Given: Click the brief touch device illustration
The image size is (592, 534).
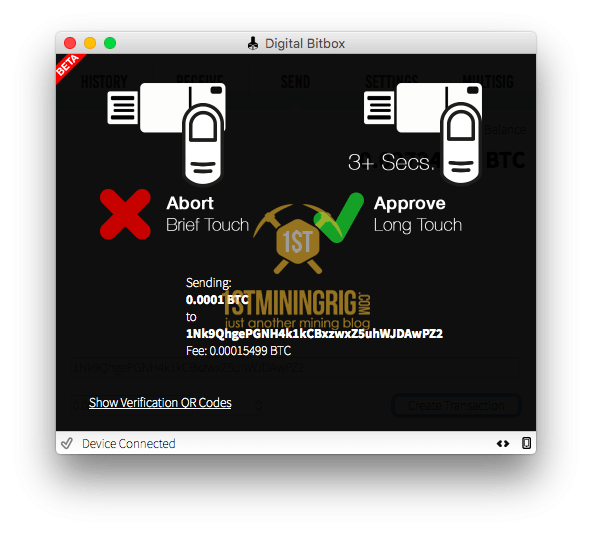Looking at the screenshot, I should pos(167,133).
